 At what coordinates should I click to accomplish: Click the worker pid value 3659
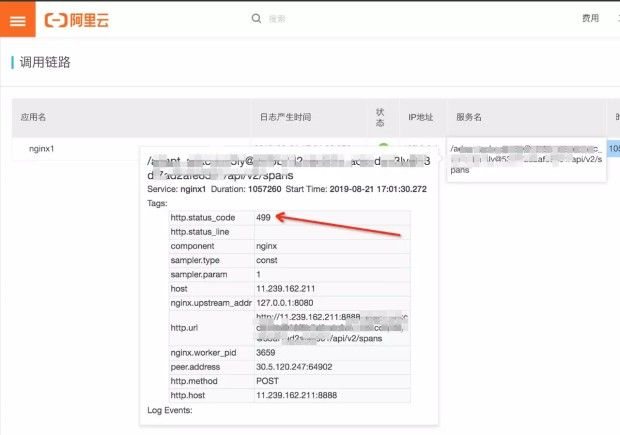coord(265,353)
